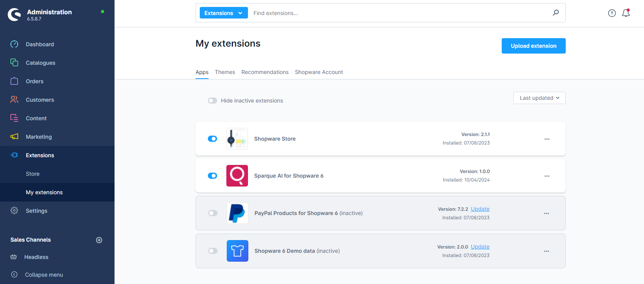Activate the Shopware 6 Demo data toggle
This screenshot has width=644, height=284.
[x=213, y=251]
